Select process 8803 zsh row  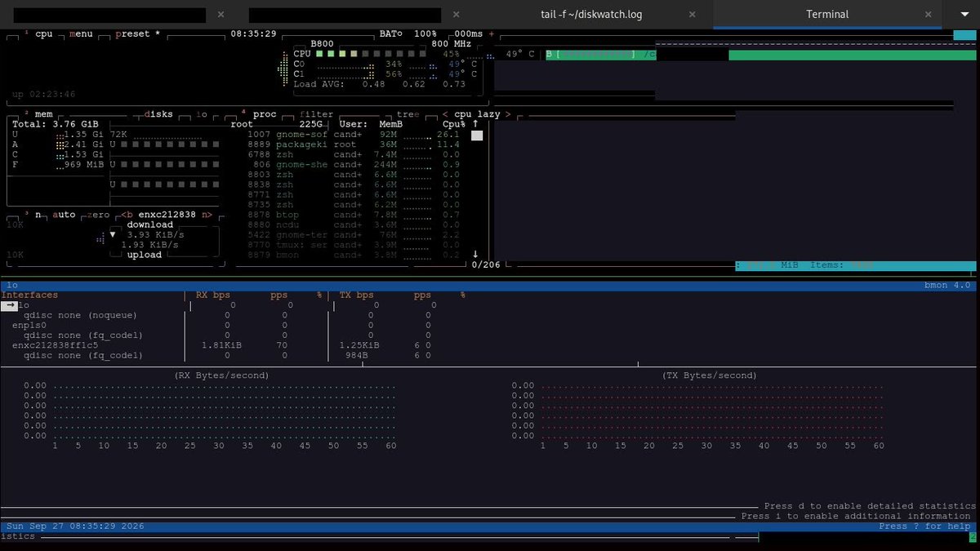coord(354,174)
